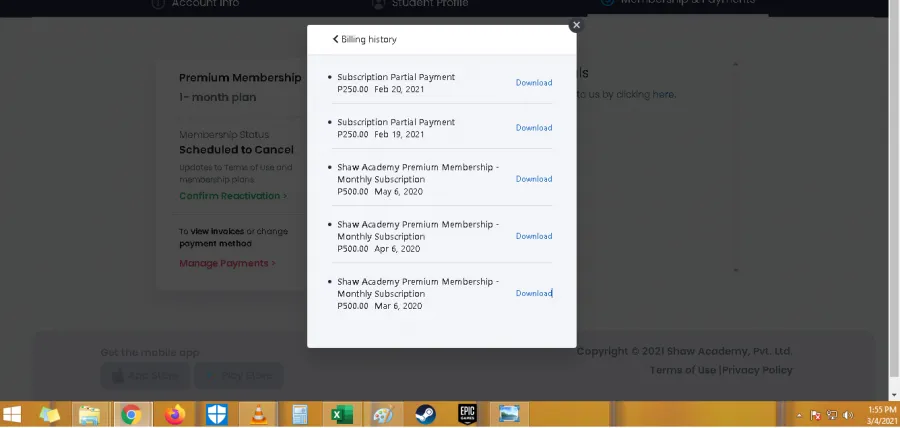
Task: Open the taskbar clock and date
Action: [875, 415]
